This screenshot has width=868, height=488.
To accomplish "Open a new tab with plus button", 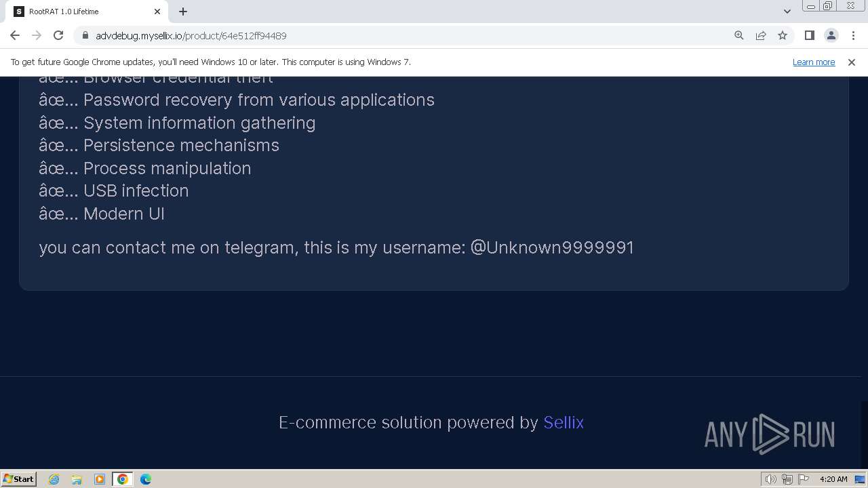I will (x=183, y=12).
